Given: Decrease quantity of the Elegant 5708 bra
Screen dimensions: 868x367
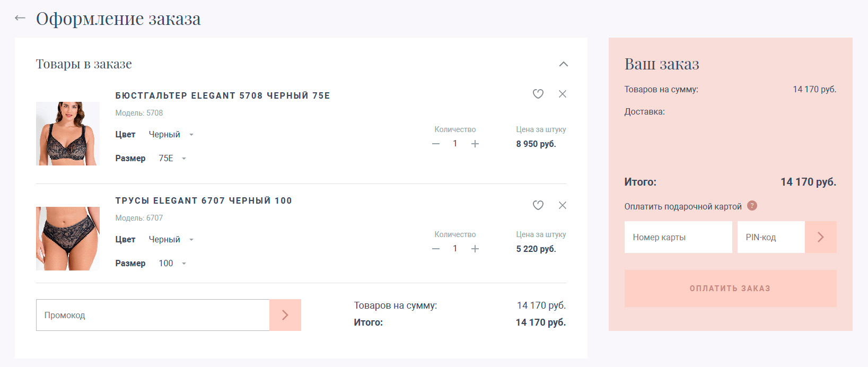Looking at the screenshot, I should [436, 144].
